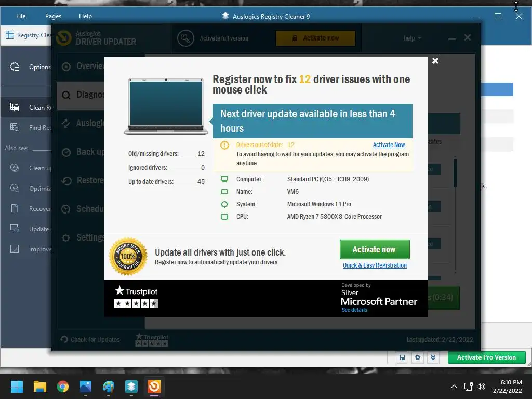Image resolution: width=532 pixels, height=399 pixels.
Task: Switch to Auslogics Registry Cleaner taskbar icon
Action: [x=131, y=387]
